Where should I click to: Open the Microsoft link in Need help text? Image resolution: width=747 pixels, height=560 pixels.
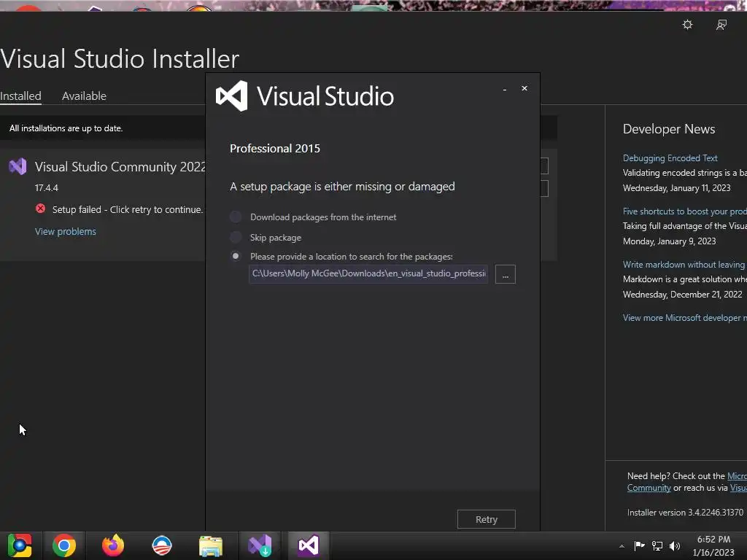pos(737,476)
